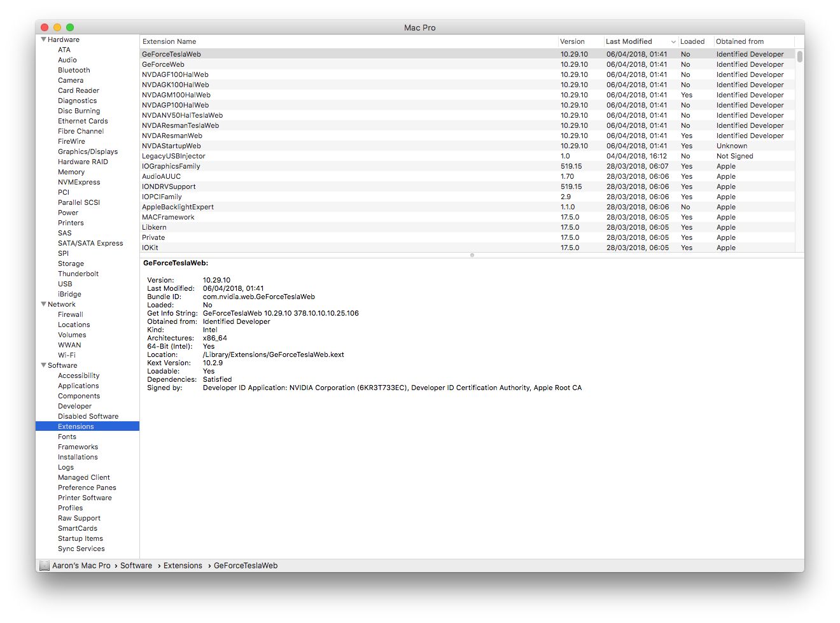Viewport: 840px width, 623px height.
Task: Select Camera in the sidebar
Action: click(71, 80)
